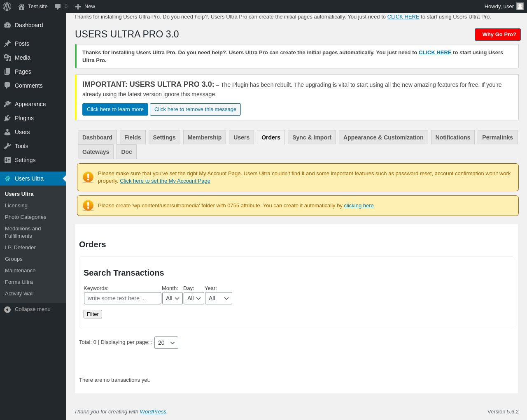Image resolution: width=527 pixels, height=420 pixels.
Task: Open the WordPress logo menu
Action: [7, 7]
